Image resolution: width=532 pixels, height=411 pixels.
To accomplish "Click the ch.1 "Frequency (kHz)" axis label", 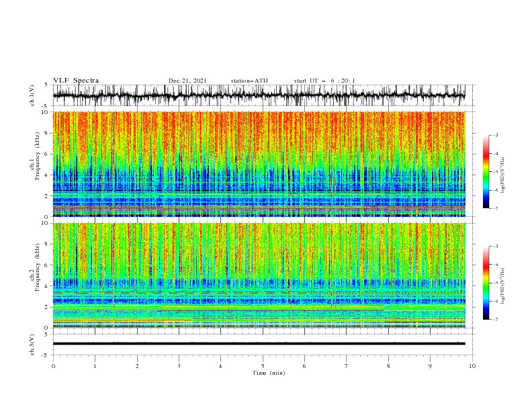I will tap(38, 156).
